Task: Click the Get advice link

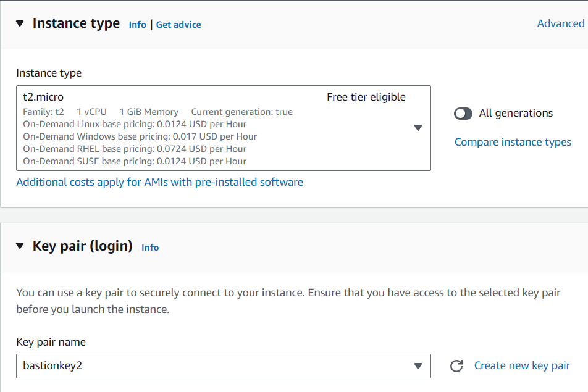Action: (178, 25)
